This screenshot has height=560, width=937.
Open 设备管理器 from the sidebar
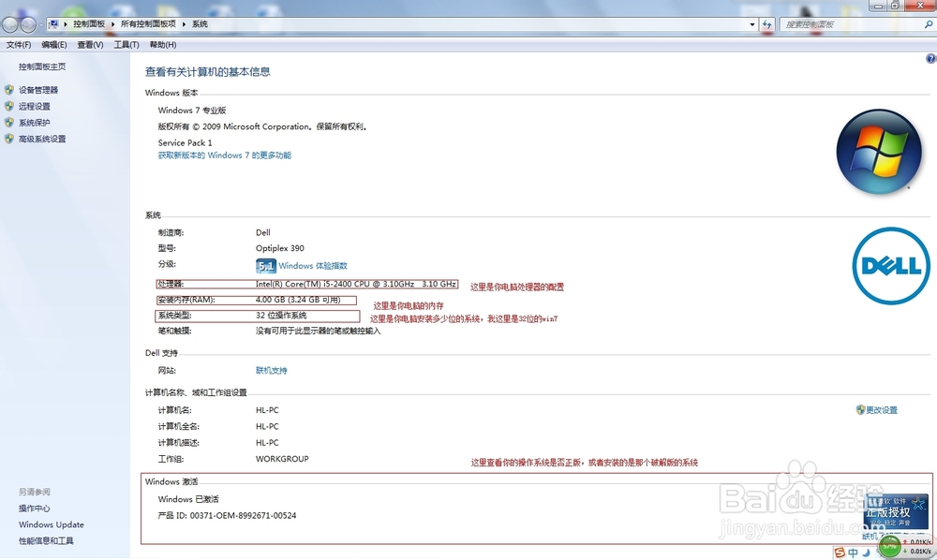[38, 90]
